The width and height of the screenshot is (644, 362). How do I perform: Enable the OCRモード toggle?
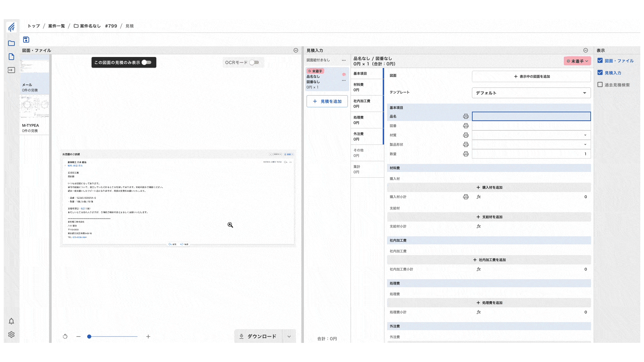[254, 62]
